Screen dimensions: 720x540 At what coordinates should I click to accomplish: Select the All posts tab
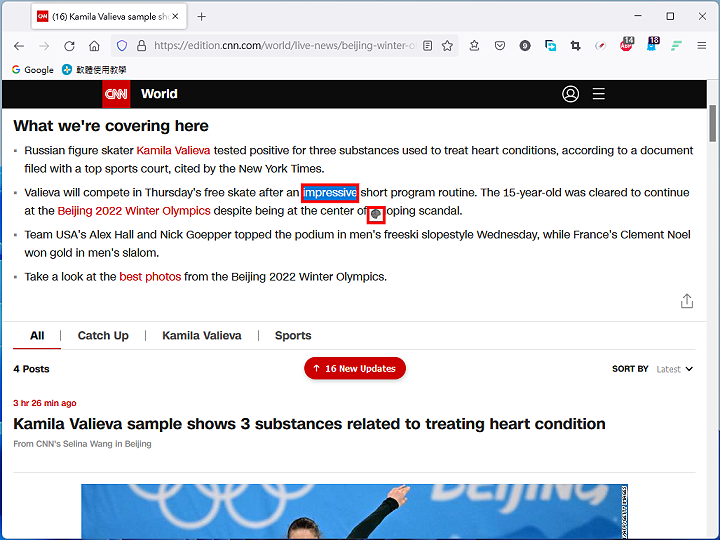click(x=37, y=336)
